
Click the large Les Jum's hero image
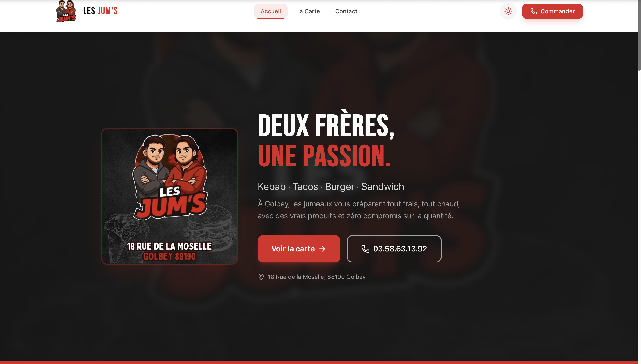pos(169,196)
